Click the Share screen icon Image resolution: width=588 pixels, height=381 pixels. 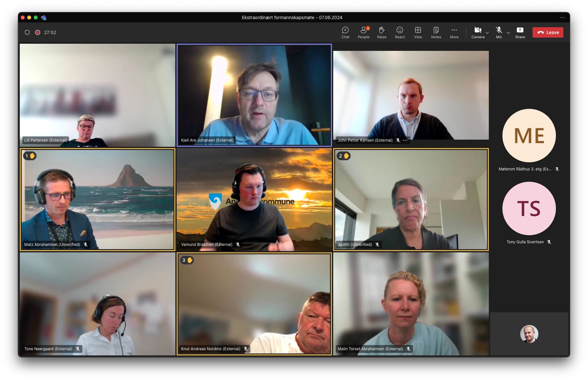pyautogui.click(x=520, y=32)
